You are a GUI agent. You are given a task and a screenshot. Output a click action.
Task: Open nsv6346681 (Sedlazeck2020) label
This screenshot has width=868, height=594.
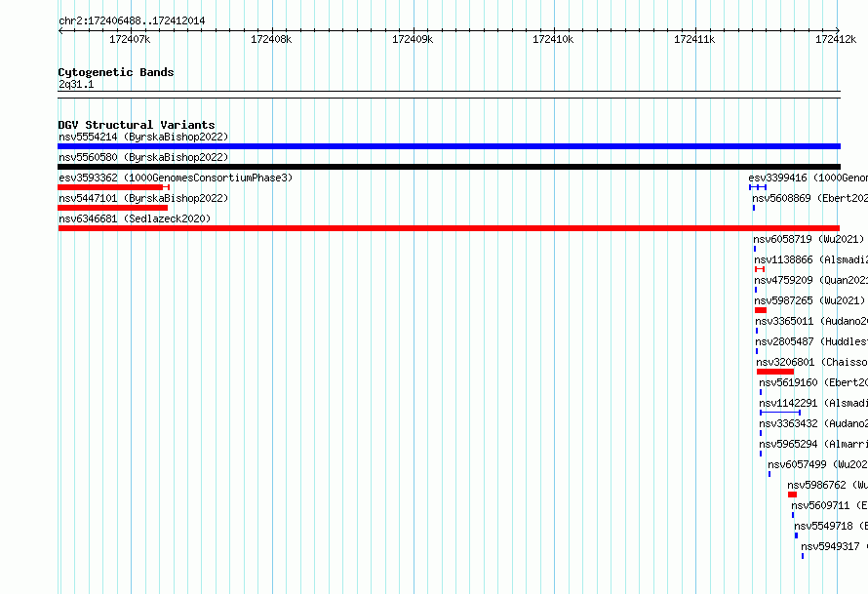(x=135, y=218)
